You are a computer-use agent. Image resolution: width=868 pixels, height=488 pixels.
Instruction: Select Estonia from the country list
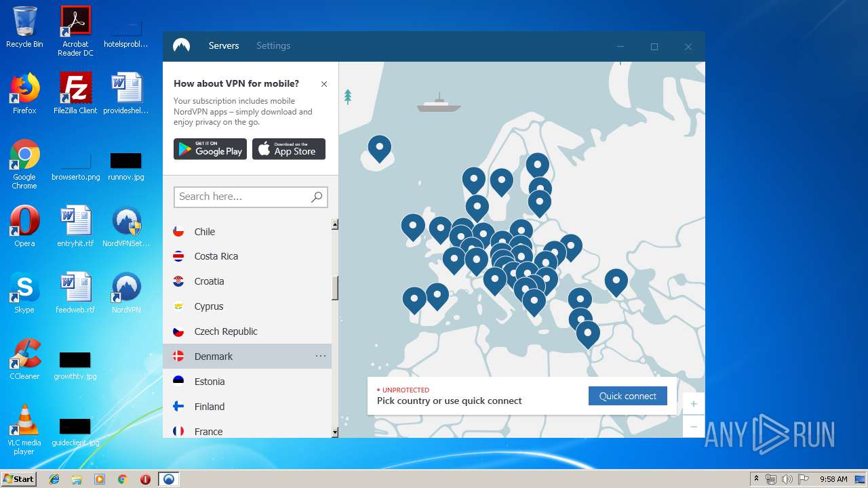[x=247, y=382]
